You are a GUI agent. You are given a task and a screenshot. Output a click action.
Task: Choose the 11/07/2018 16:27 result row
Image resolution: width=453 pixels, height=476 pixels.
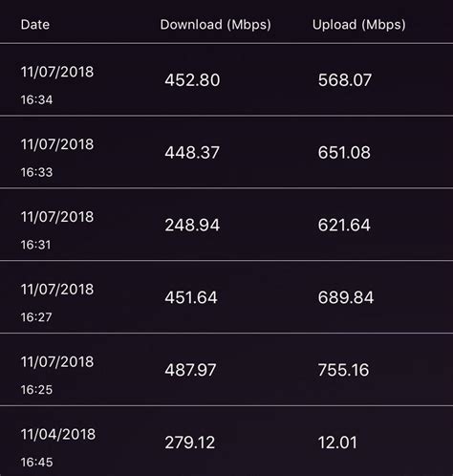pos(226,297)
